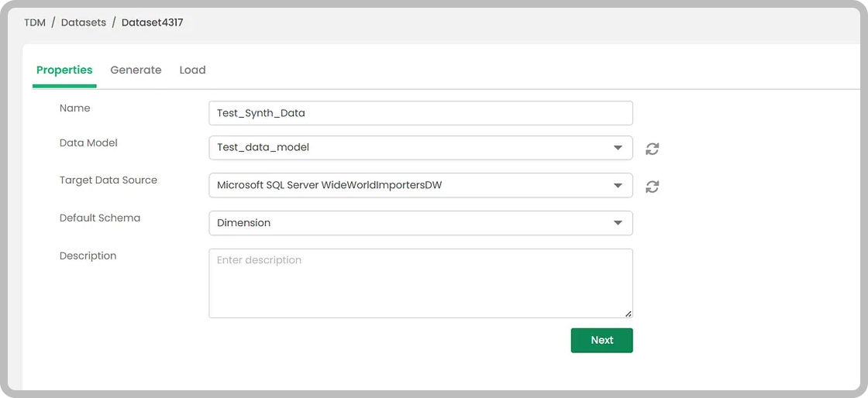Select Dataset4317 in breadcrumb
This screenshot has width=868, height=398.
click(x=152, y=23)
